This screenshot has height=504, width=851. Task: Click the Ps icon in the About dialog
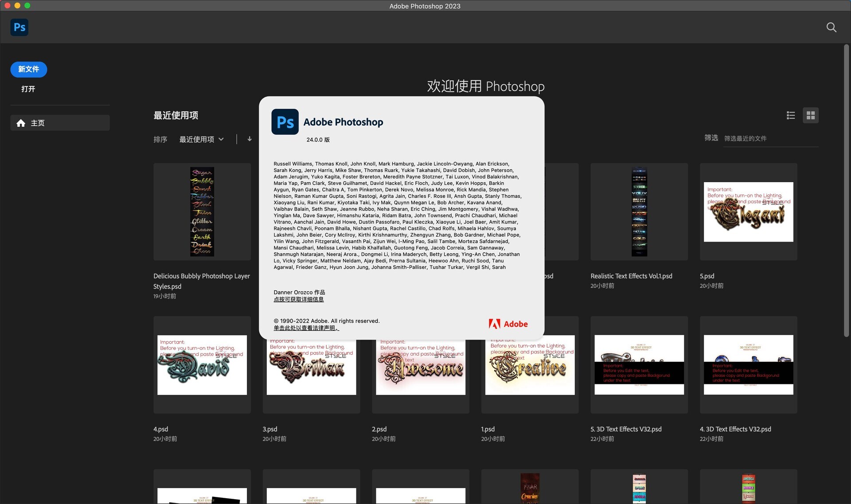pos(285,122)
